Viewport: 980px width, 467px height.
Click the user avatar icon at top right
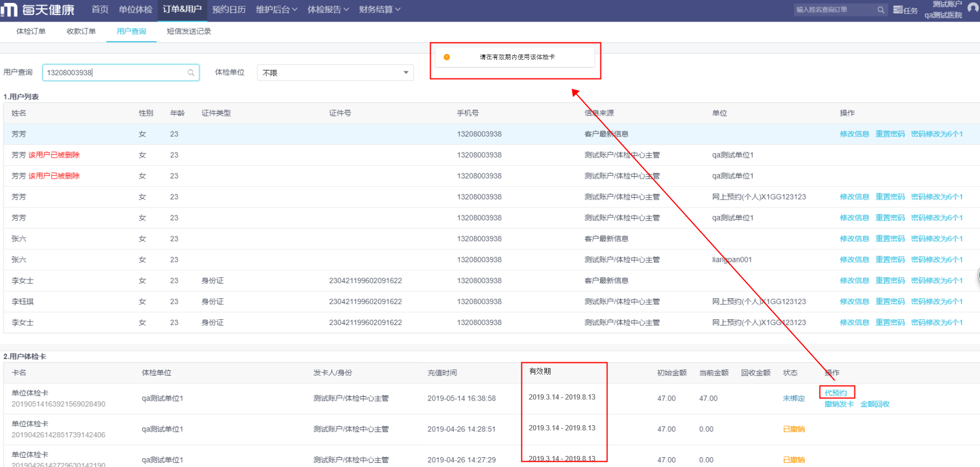coord(973,8)
